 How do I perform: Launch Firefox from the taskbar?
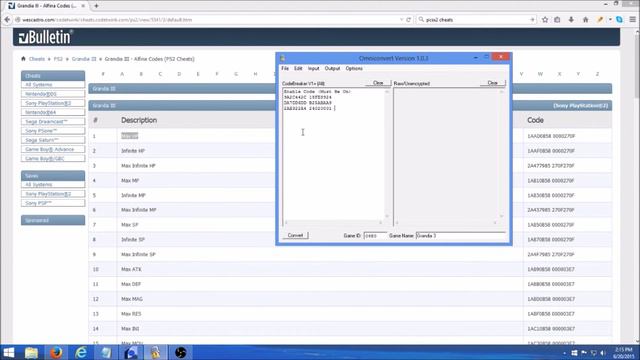56,352
